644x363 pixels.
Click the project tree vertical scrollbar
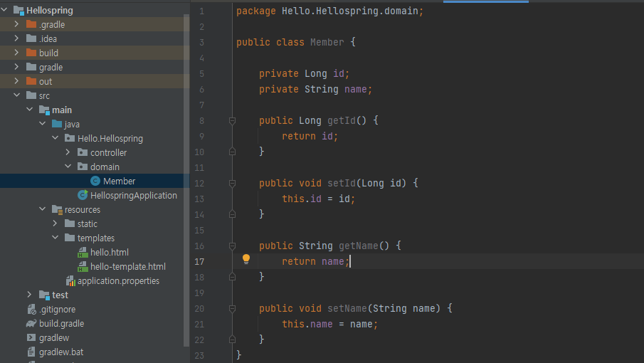pos(186,181)
